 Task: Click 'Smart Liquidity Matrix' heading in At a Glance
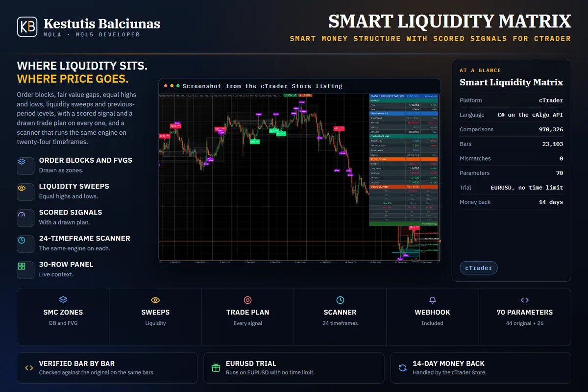(x=511, y=82)
